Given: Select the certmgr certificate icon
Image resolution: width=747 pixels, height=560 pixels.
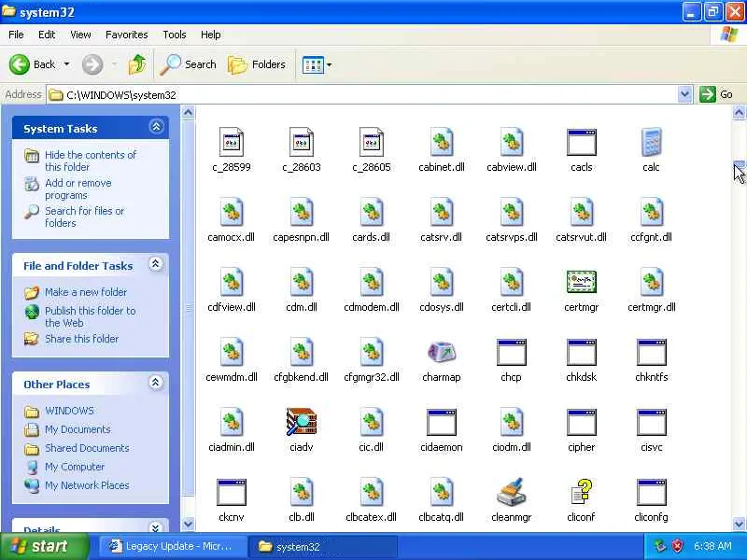Looking at the screenshot, I should [581, 282].
